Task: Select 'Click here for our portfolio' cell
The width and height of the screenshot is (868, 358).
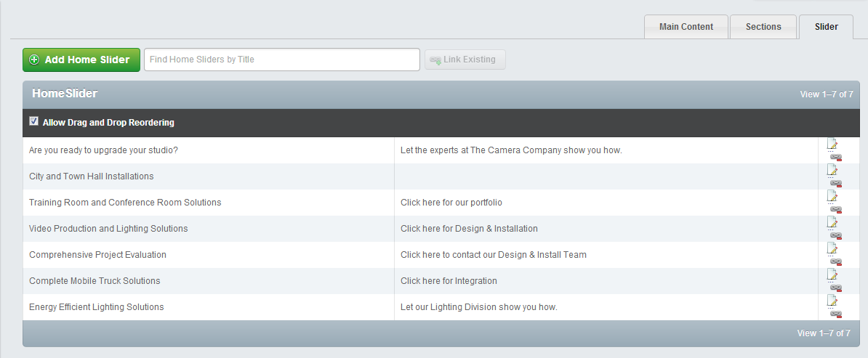Action: point(451,203)
